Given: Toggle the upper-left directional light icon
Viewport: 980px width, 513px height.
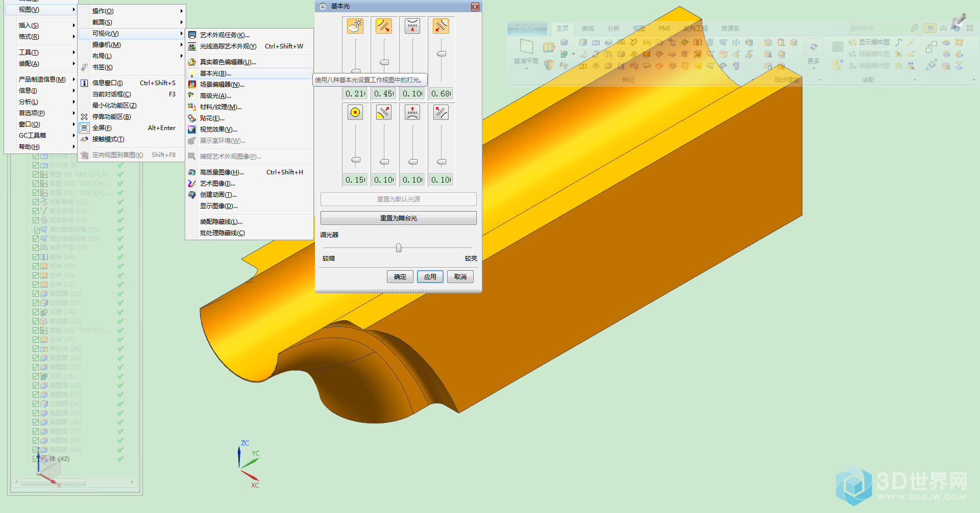Looking at the screenshot, I should tap(384, 26).
